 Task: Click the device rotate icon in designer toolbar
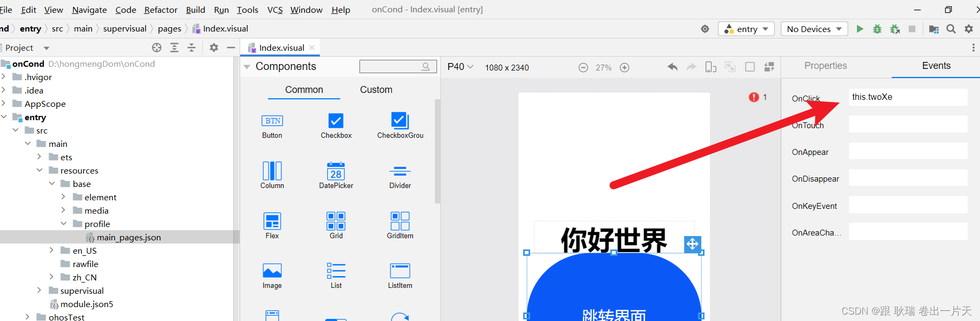click(x=710, y=67)
